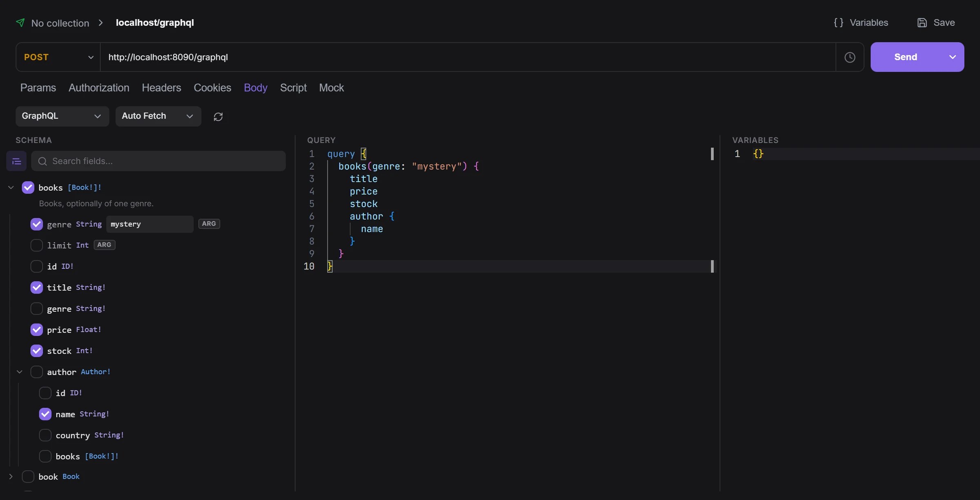Open the Mock tab
This screenshot has height=500, width=980.
pyautogui.click(x=332, y=88)
